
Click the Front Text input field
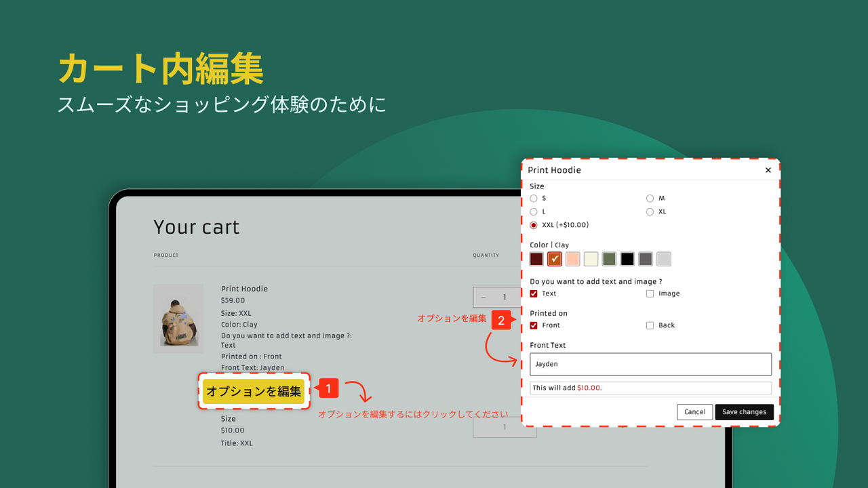[x=650, y=364]
